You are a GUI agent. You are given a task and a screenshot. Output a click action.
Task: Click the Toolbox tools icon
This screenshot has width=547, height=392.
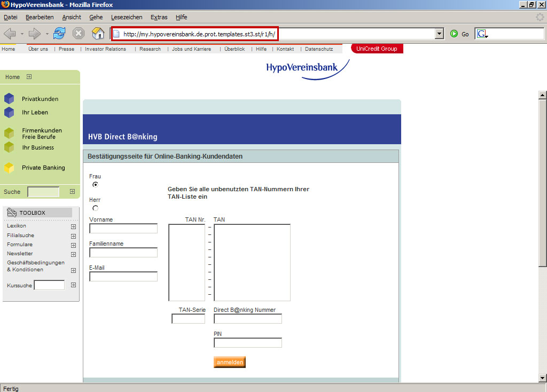coord(12,213)
